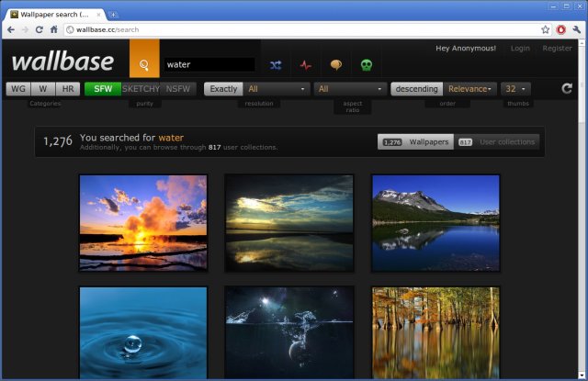Click the scrollbar down arrow
588x381 pixels.
click(582, 375)
